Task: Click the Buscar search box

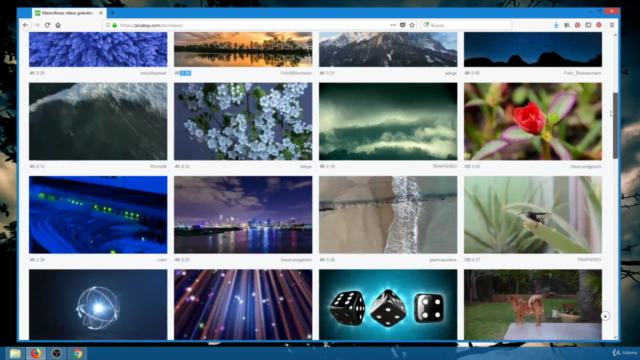Action: [466, 25]
